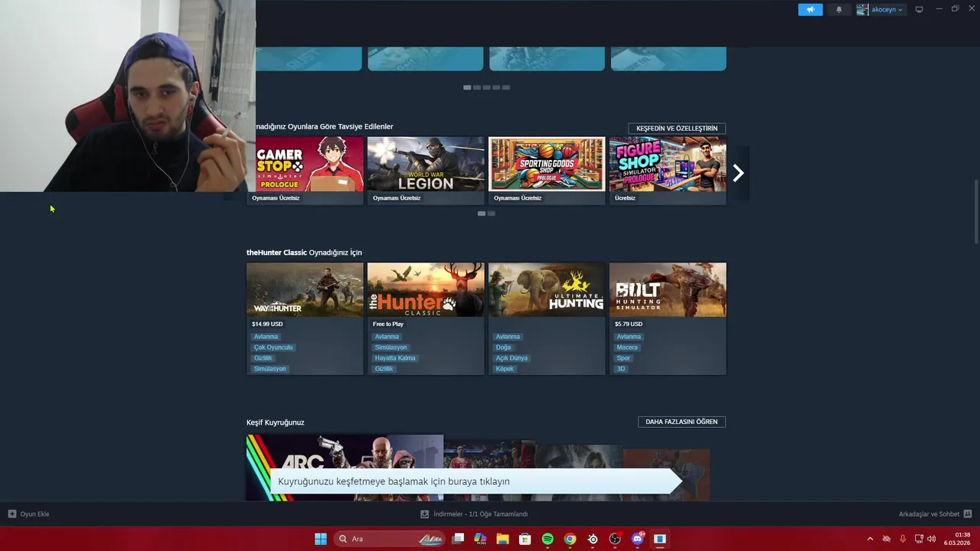Click Çok Oyunculu tag on Way of the Hunter
Image resolution: width=980 pixels, height=551 pixels.
273,347
